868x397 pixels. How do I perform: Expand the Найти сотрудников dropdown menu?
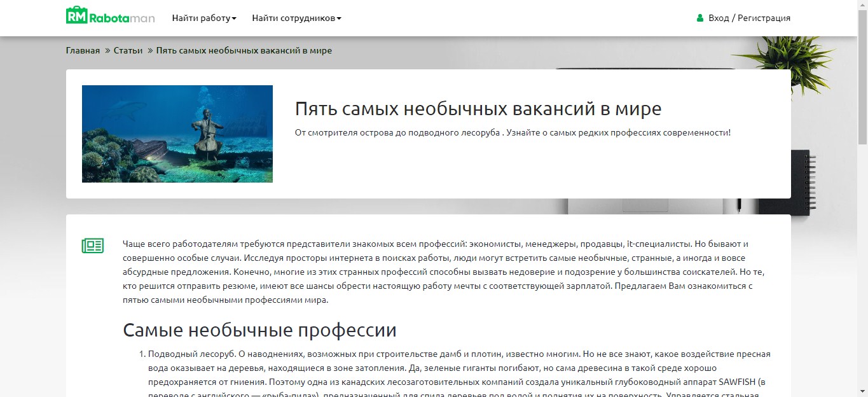point(296,18)
